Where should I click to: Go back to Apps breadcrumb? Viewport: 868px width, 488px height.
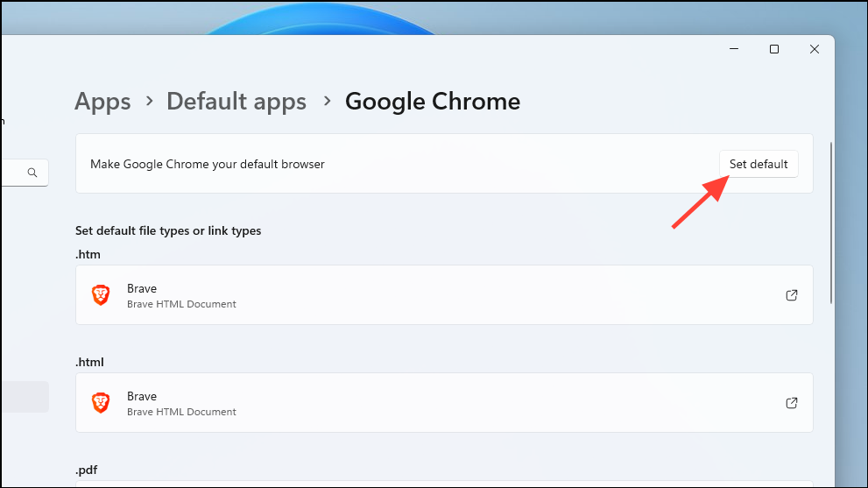pyautogui.click(x=102, y=102)
